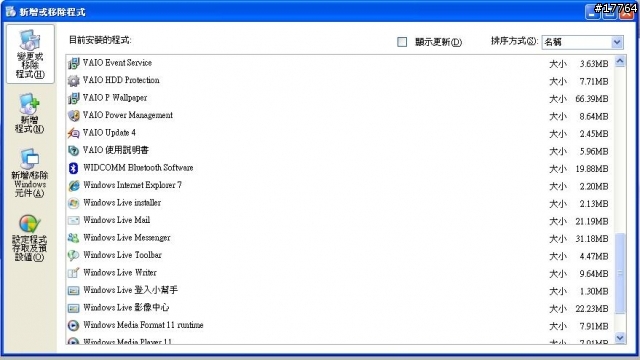This screenshot has height=360, width=640.
Task: Click the scrollbar down arrow
Action: (620, 338)
